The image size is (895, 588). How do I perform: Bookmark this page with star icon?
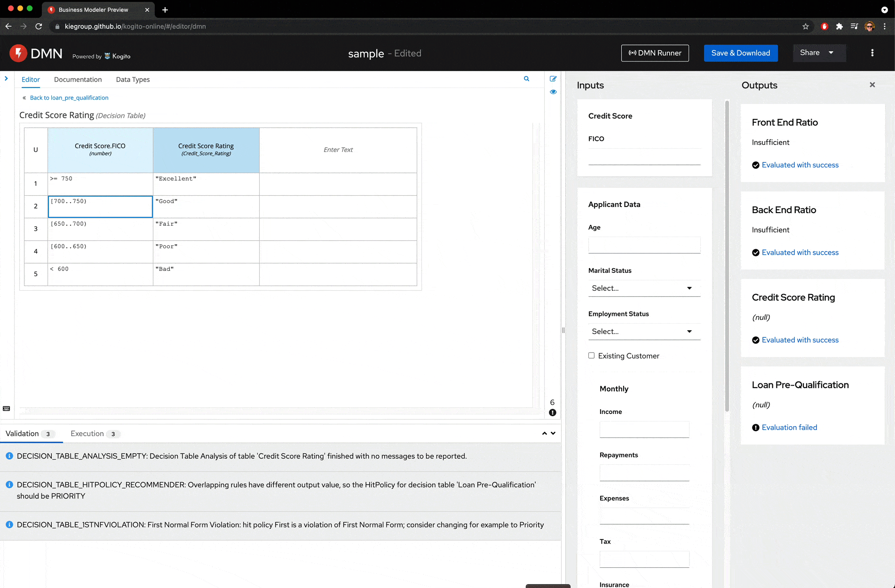(806, 26)
